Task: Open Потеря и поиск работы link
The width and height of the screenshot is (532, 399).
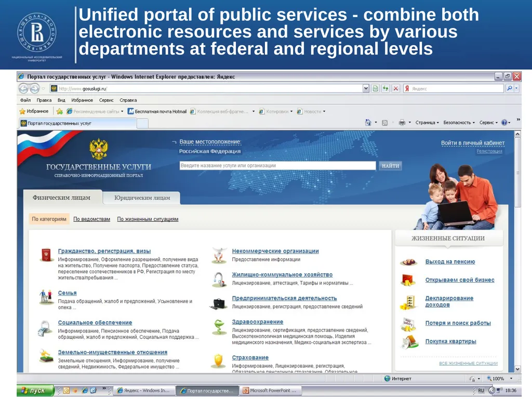Action: (x=458, y=323)
